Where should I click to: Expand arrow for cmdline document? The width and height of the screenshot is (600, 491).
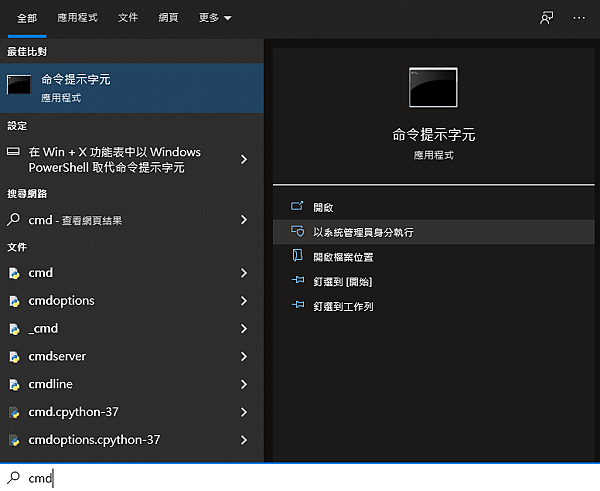[244, 384]
